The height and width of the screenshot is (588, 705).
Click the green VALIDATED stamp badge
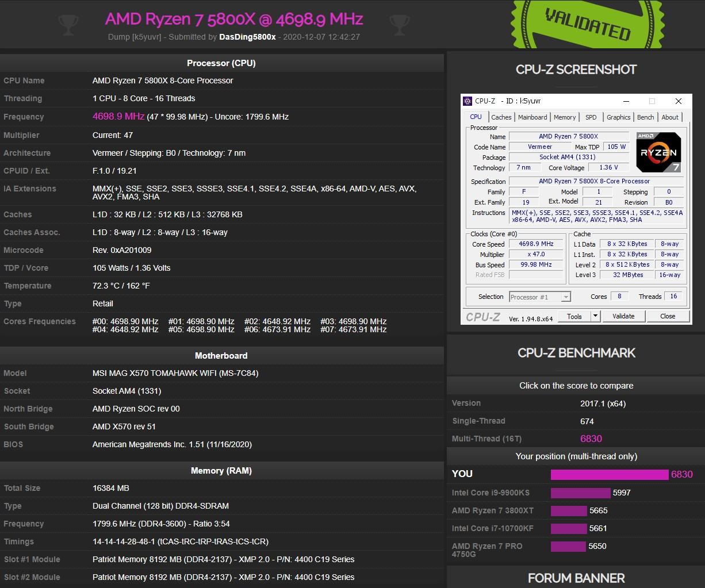click(x=587, y=25)
